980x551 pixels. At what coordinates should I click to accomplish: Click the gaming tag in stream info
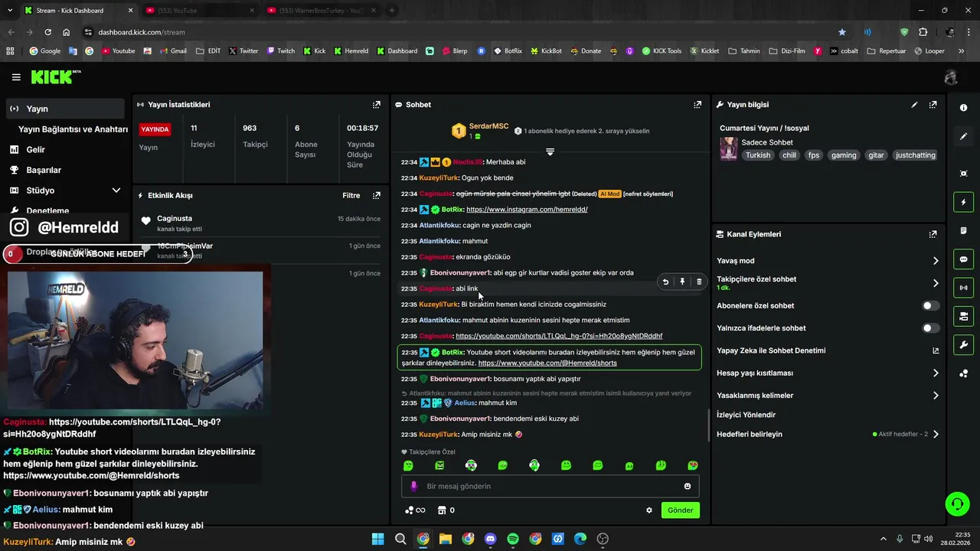point(844,155)
